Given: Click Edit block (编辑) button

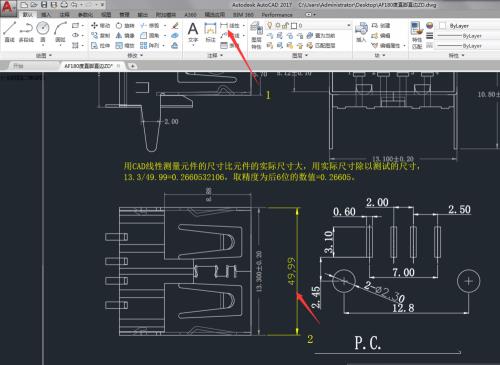Looking at the screenshot, I should [381, 35].
